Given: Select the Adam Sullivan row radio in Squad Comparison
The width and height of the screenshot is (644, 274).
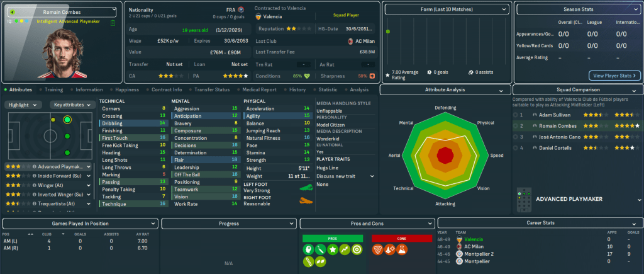Looking at the screenshot, I should (516, 115).
